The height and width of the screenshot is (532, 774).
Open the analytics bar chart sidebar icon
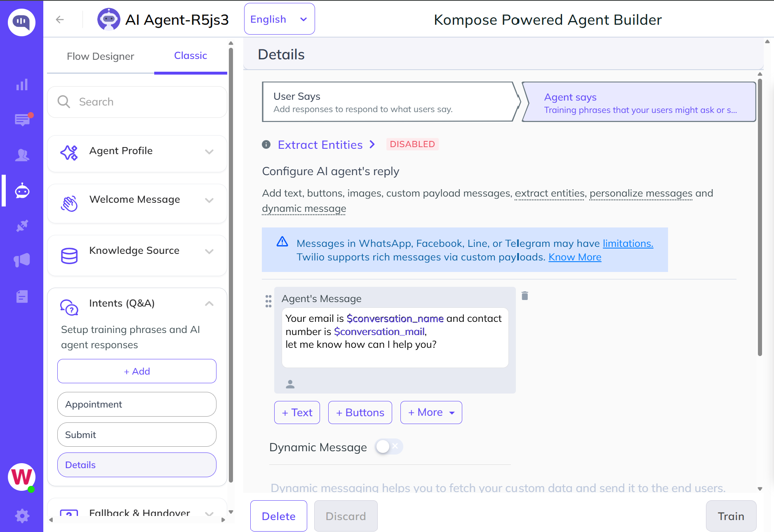(x=22, y=84)
